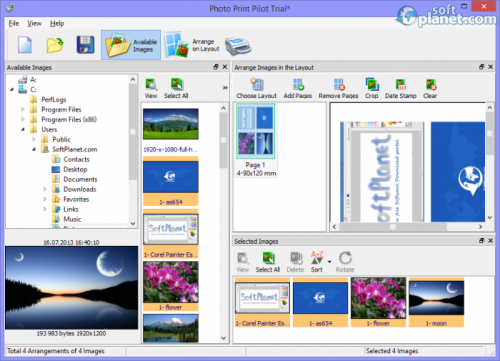Image resolution: width=500 pixels, height=361 pixels.
Task: Click the Delete icon in Selected Images
Action: pos(295,262)
